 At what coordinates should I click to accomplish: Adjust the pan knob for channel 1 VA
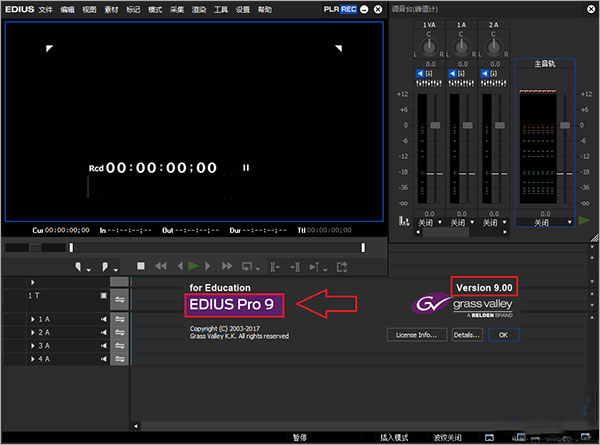429,47
